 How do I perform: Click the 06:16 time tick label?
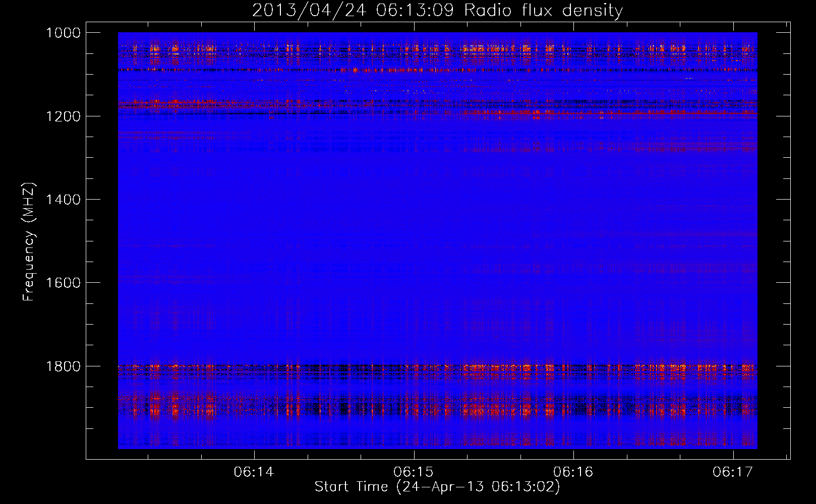coord(573,472)
